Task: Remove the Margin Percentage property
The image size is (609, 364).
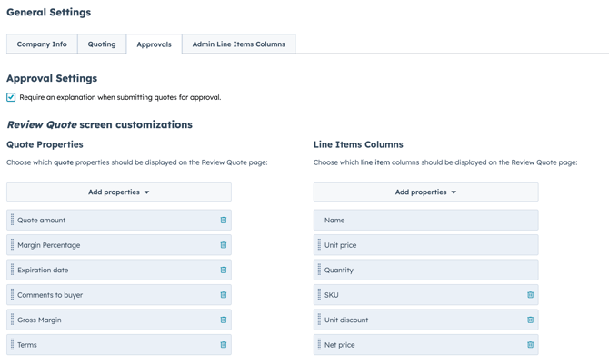Action: point(223,245)
